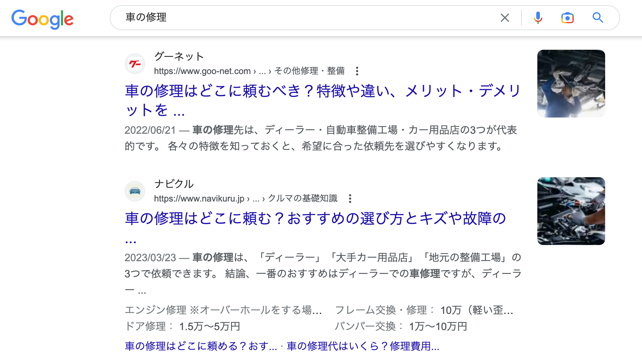Open Google Lens image search camera icon

(x=567, y=18)
